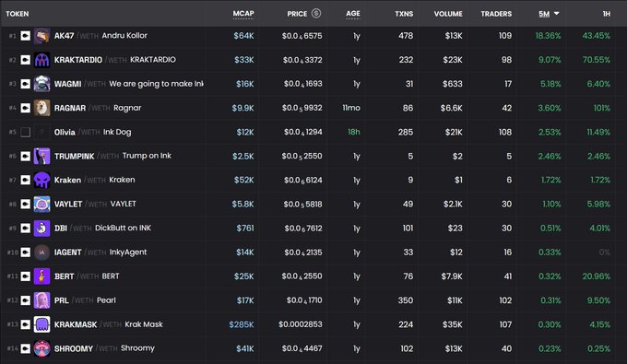Toggle price currency icon next to PRICE

click(316, 13)
